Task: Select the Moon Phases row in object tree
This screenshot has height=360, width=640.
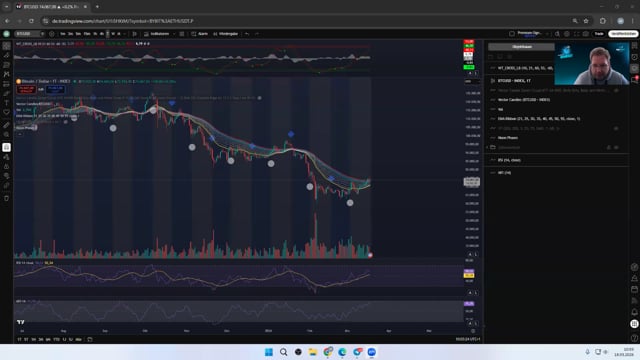Action: (557, 138)
